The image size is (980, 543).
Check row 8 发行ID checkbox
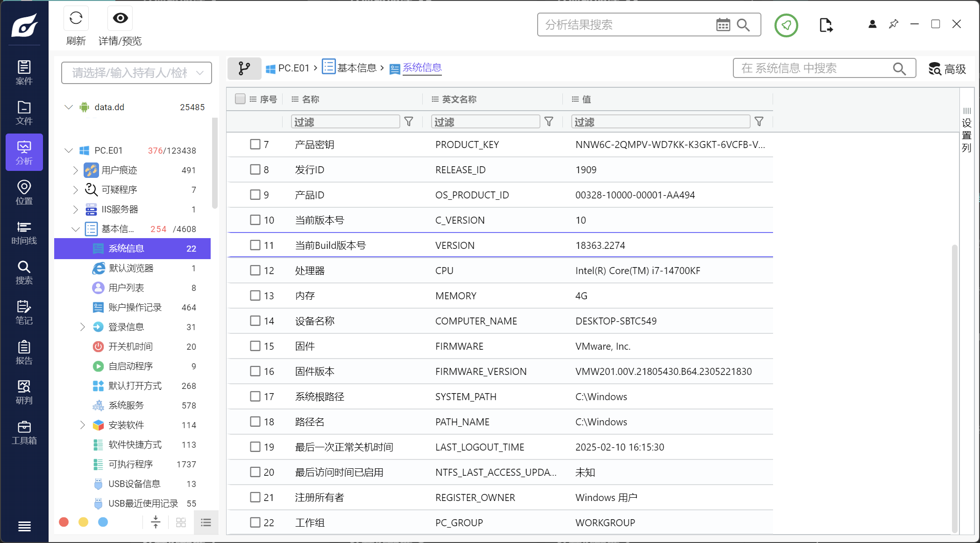255,169
